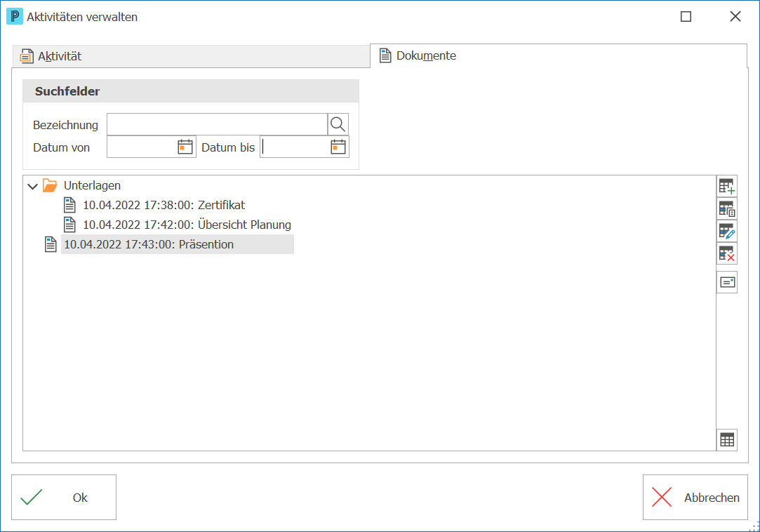Focus the Bezeichnung search field

217,125
